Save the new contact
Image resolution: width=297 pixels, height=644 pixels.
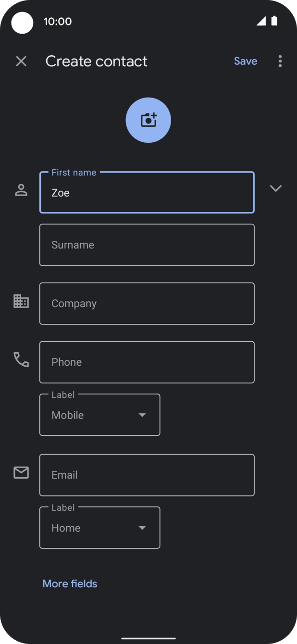pyautogui.click(x=245, y=61)
